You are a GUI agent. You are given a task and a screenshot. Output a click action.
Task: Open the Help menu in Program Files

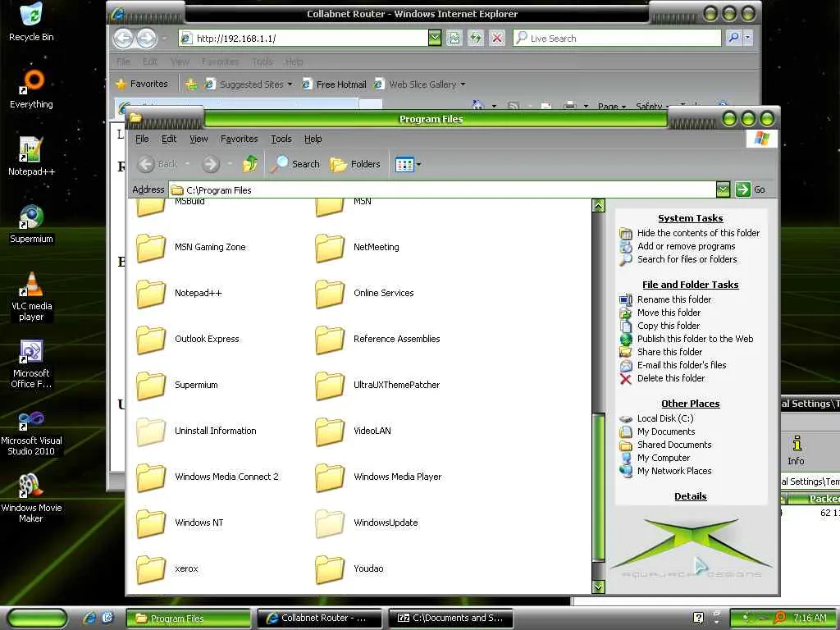click(x=313, y=139)
